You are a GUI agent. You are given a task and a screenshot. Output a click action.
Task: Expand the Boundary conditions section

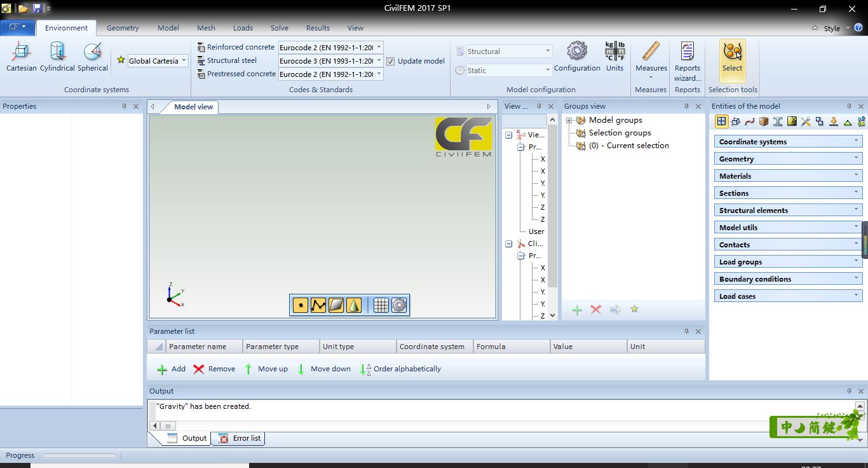[788, 279]
